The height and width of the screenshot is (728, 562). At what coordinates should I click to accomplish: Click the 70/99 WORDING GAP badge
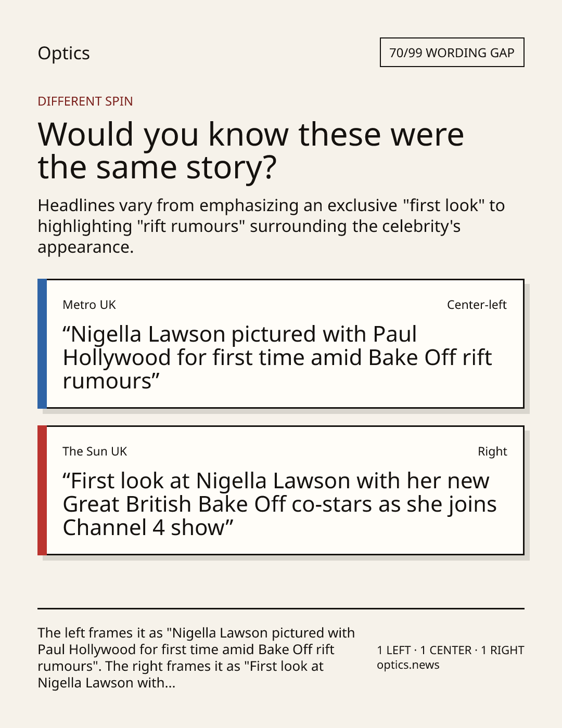click(452, 53)
